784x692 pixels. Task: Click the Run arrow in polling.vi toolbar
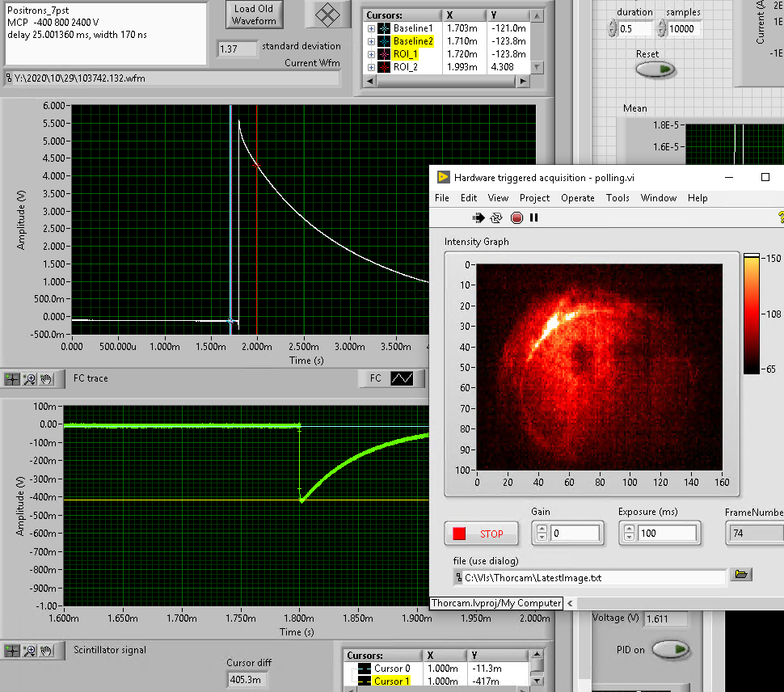click(x=478, y=217)
